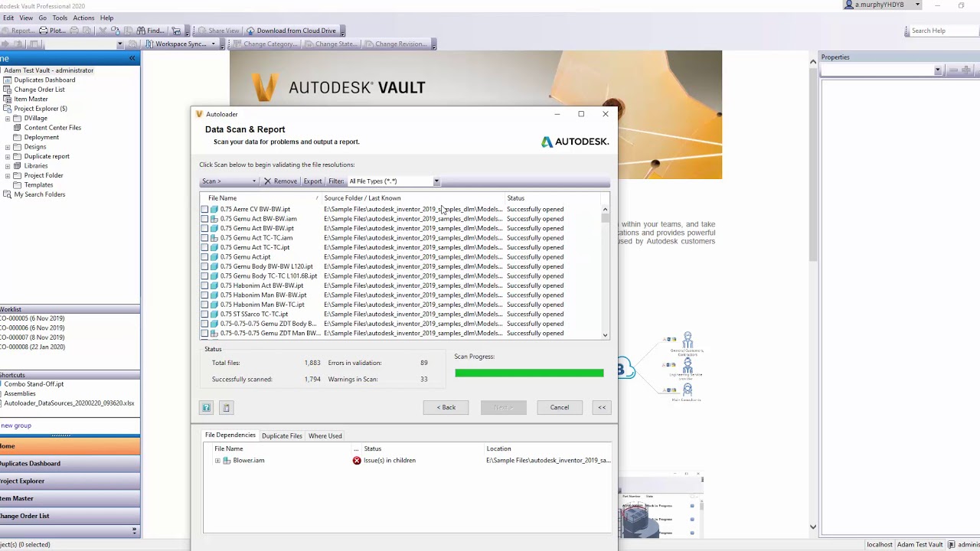Expand the Blower.iam dependency node
Screen dimensions: 980x551
point(217,461)
